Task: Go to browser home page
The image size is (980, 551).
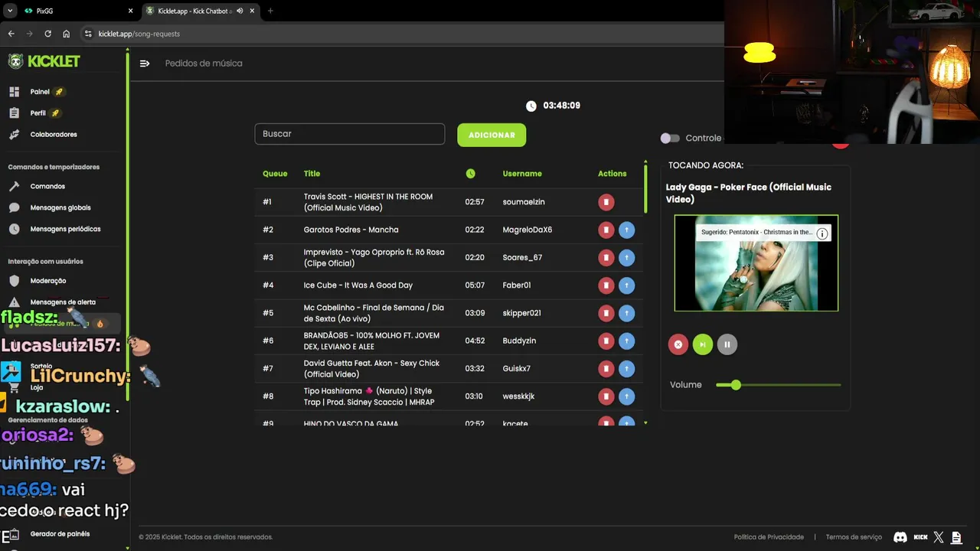Action: (67, 34)
